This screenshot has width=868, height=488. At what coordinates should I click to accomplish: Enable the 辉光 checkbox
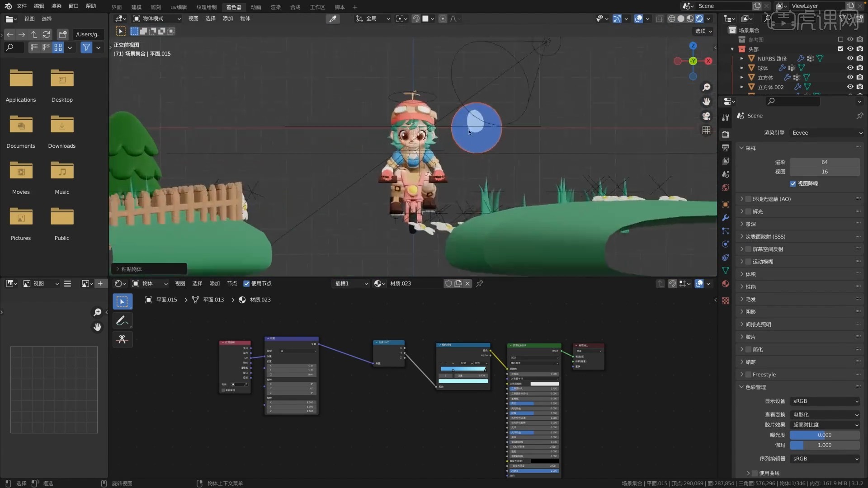click(748, 211)
